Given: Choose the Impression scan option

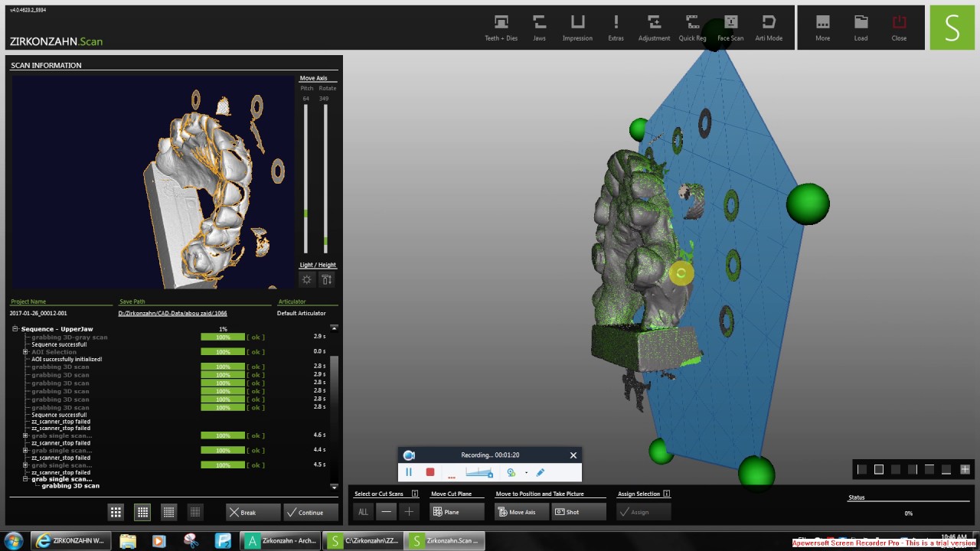Looking at the screenshot, I should 577,28.
